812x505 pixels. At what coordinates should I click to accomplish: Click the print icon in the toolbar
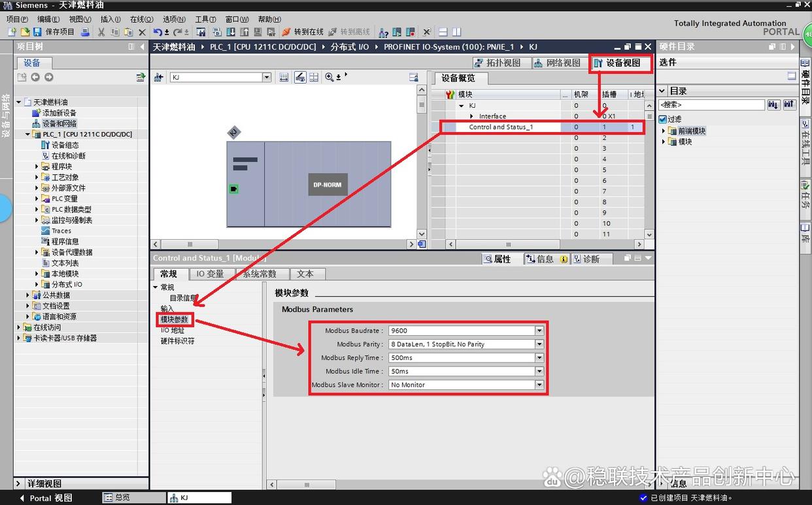(x=85, y=31)
